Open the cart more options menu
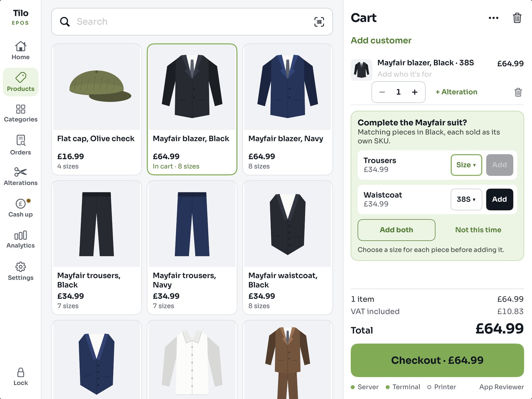This screenshot has height=399, width=532. tap(493, 18)
